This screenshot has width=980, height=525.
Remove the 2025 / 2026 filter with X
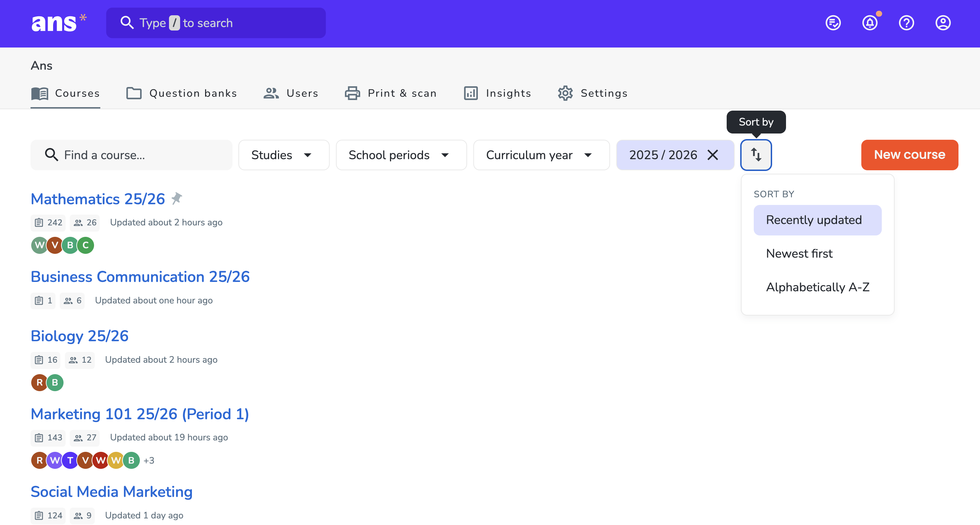tap(712, 155)
